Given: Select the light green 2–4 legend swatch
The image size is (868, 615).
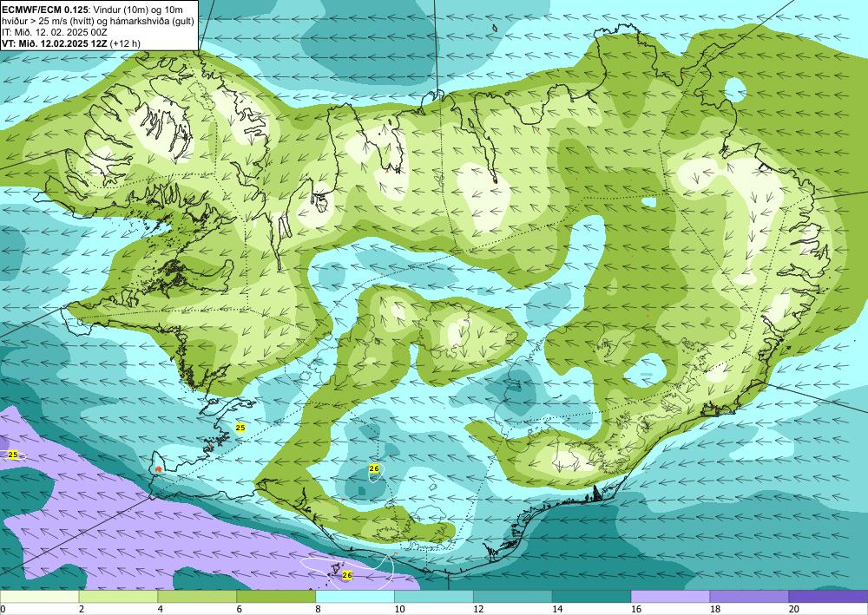Looking at the screenshot, I should (x=118, y=597).
